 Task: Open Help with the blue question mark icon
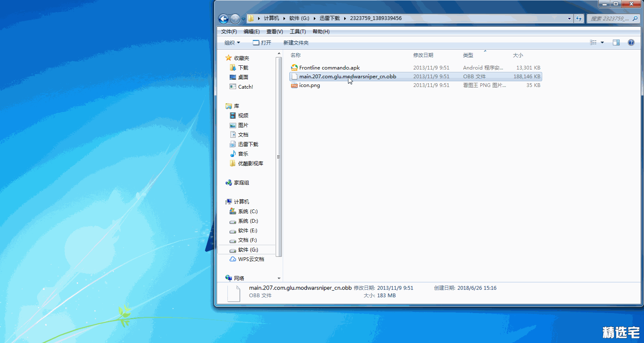tap(631, 42)
